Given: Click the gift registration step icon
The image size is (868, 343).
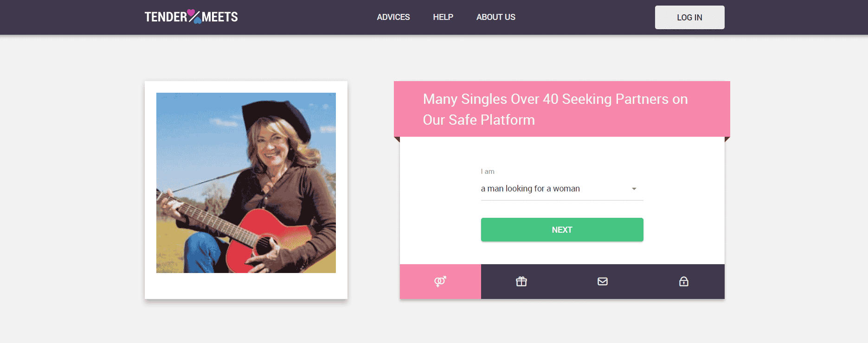Looking at the screenshot, I should pos(521,281).
